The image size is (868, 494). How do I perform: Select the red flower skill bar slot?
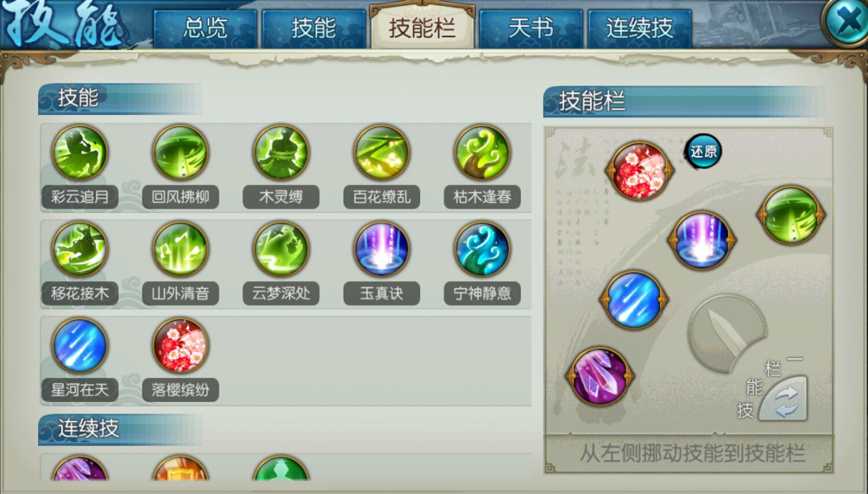coord(639,171)
